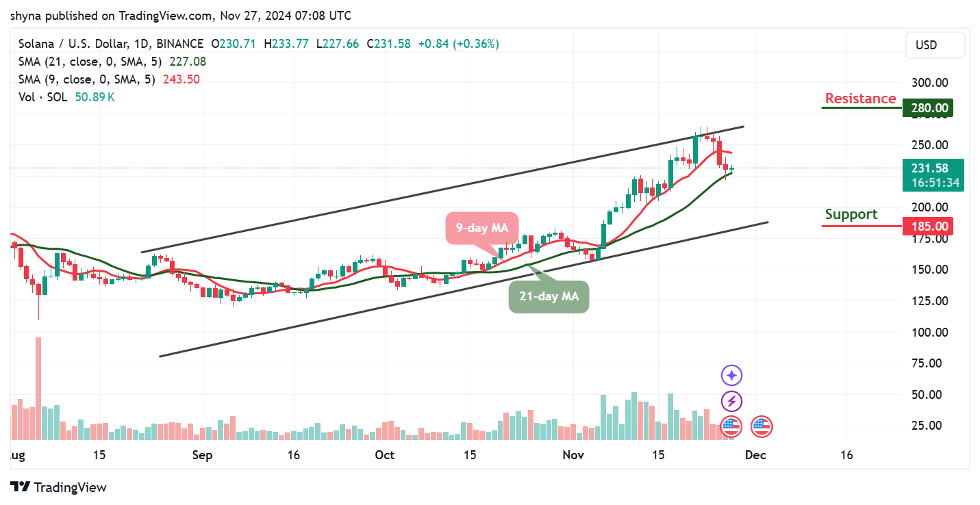980x505 pixels.
Task: Click the 150.00 price axis value
Action: point(930,270)
